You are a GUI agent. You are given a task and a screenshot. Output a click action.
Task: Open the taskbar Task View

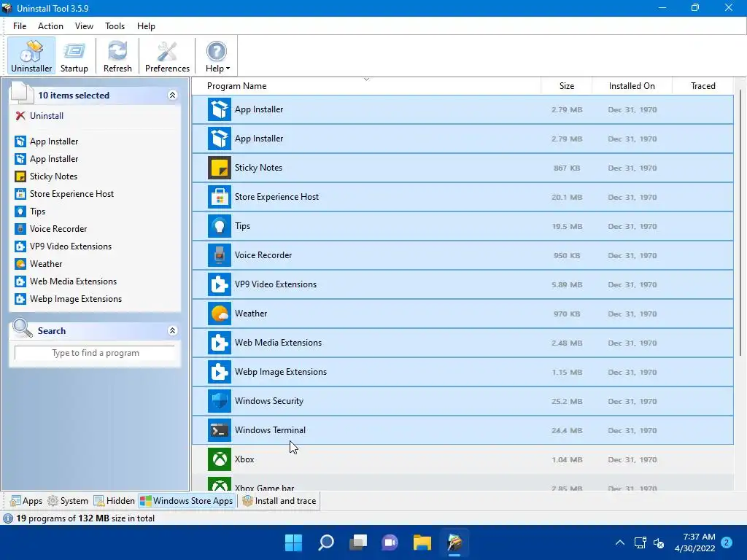[x=358, y=542]
